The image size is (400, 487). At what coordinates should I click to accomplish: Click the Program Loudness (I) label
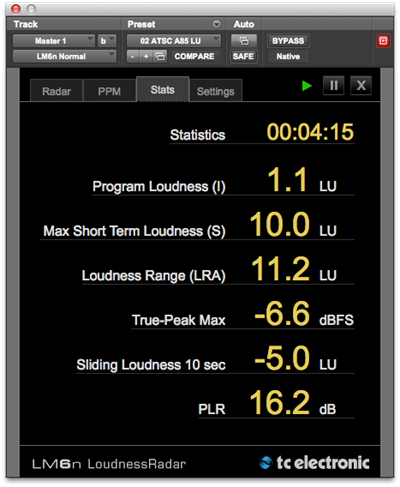click(159, 187)
